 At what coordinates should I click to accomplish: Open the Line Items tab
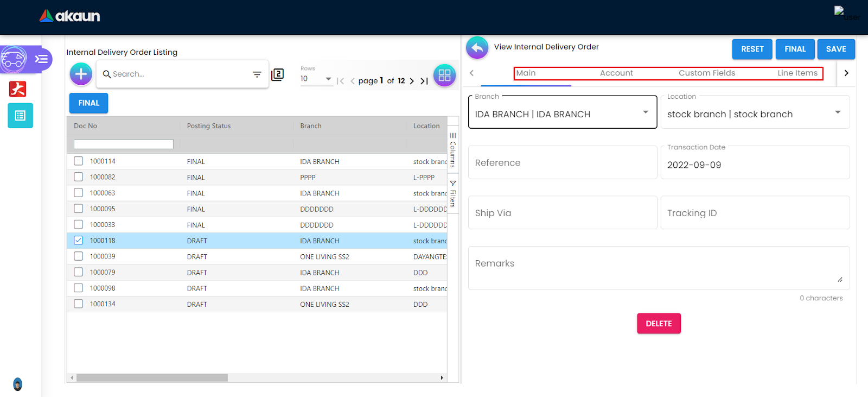pyautogui.click(x=797, y=73)
